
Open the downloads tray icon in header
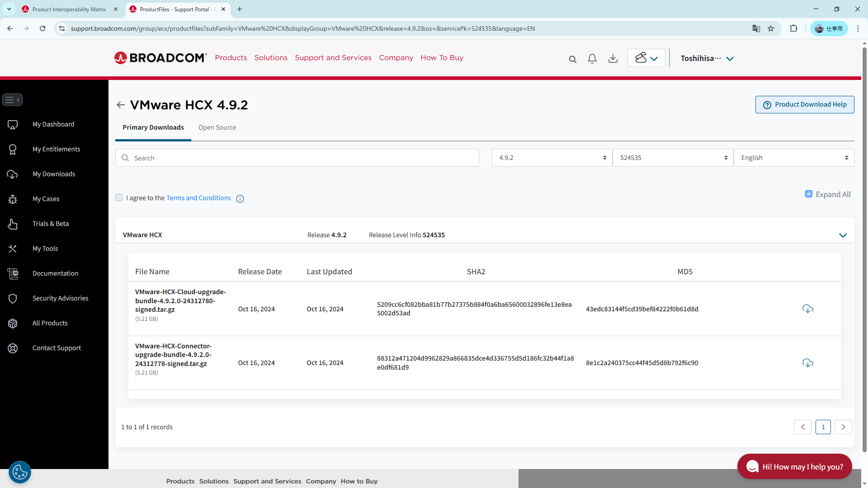tap(613, 58)
